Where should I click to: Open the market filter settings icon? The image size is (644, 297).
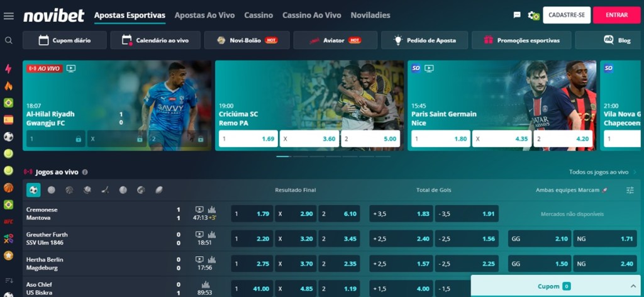click(x=630, y=190)
